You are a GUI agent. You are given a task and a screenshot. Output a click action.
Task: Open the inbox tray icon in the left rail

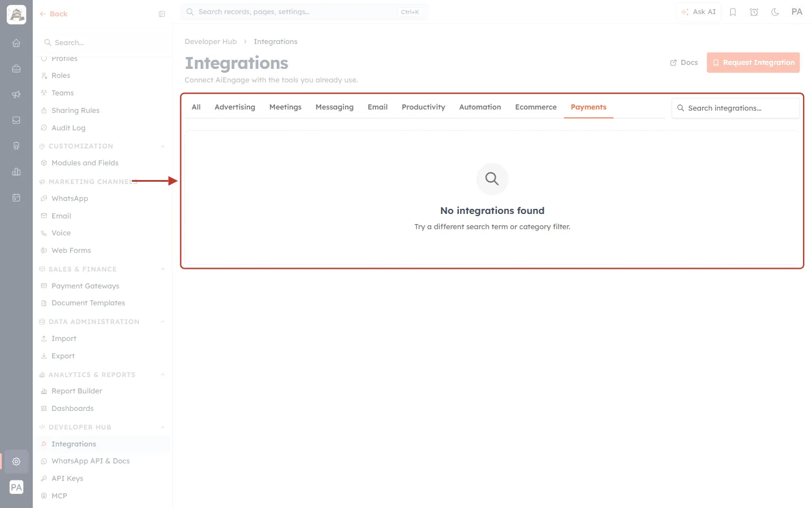click(x=16, y=120)
